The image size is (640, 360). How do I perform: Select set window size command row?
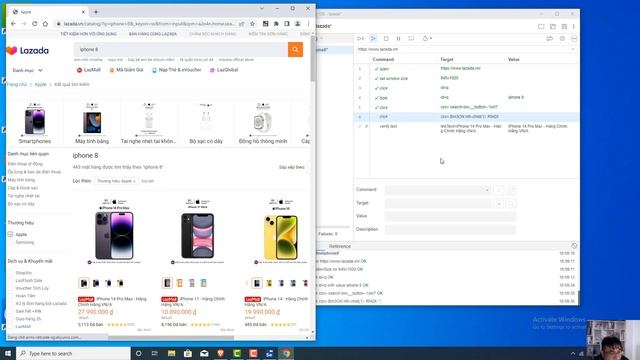click(x=466, y=78)
